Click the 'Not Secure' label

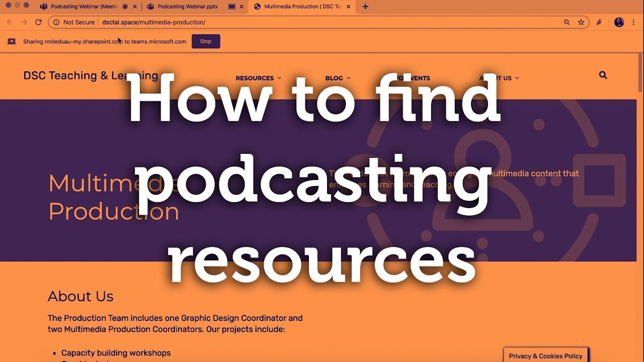(x=79, y=22)
